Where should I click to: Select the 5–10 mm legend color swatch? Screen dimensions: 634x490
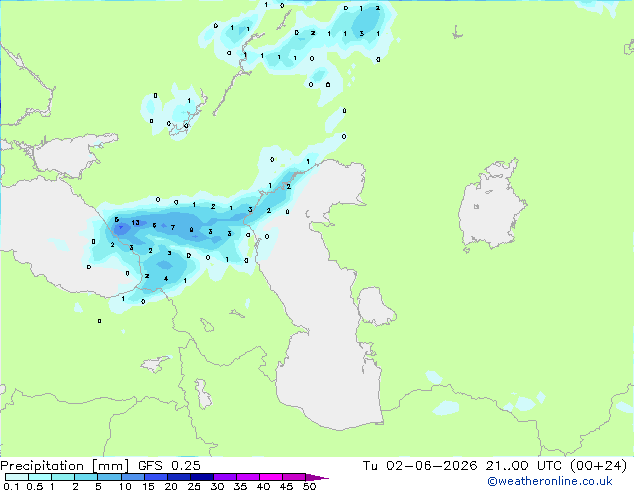point(109,477)
